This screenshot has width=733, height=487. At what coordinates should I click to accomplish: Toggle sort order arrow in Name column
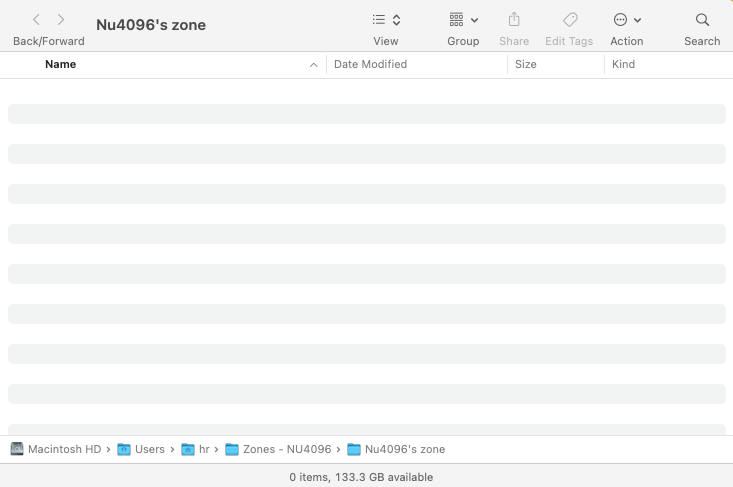(x=314, y=65)
